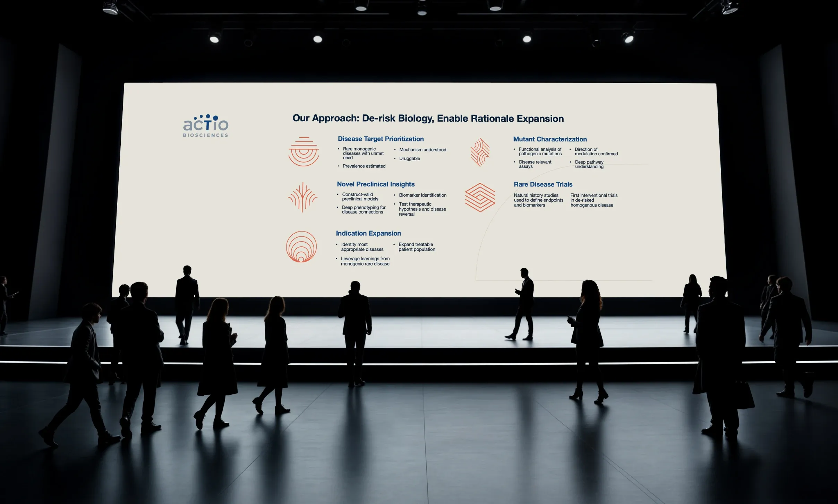Click the Indication Expansion heading
This screenshot has height=504, width=838.
368,234
